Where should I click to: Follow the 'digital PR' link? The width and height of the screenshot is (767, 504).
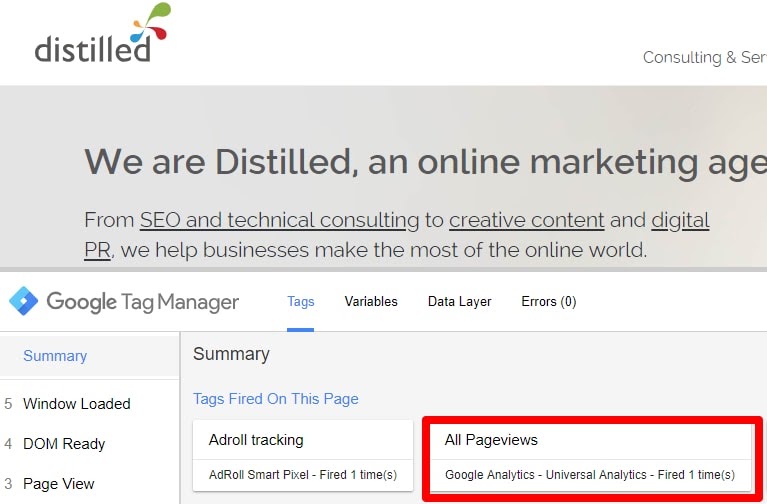(680, 220)
